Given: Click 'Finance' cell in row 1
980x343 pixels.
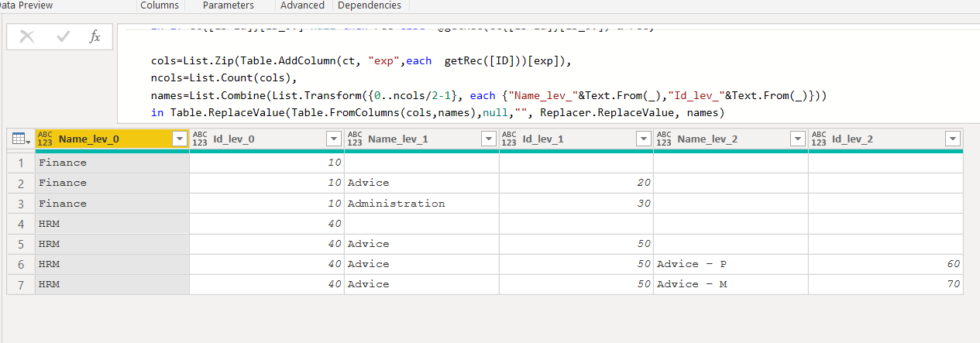Looking at the screenshot, I should 112,163.
